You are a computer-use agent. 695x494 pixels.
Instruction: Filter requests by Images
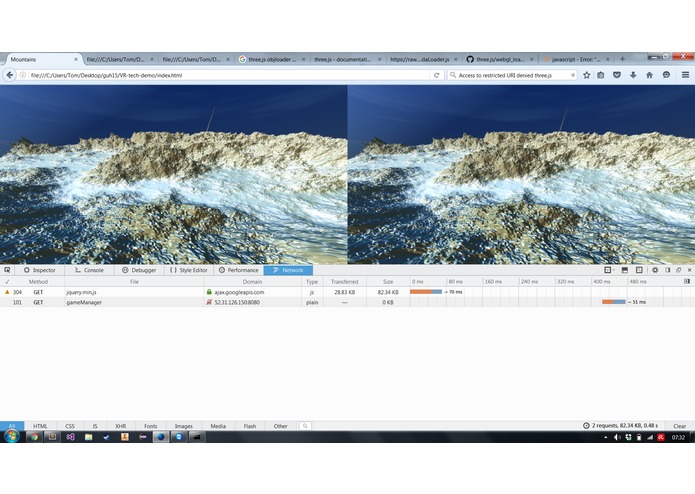tap(184, 426)
